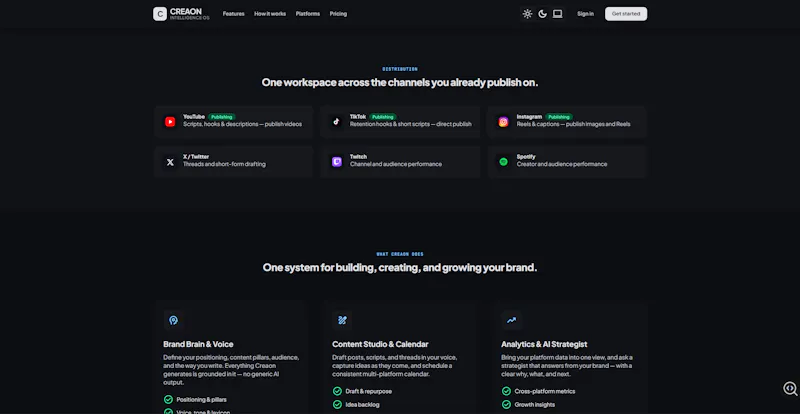
Task: Select system theme monitor icon
Action: tap(558, 14)
